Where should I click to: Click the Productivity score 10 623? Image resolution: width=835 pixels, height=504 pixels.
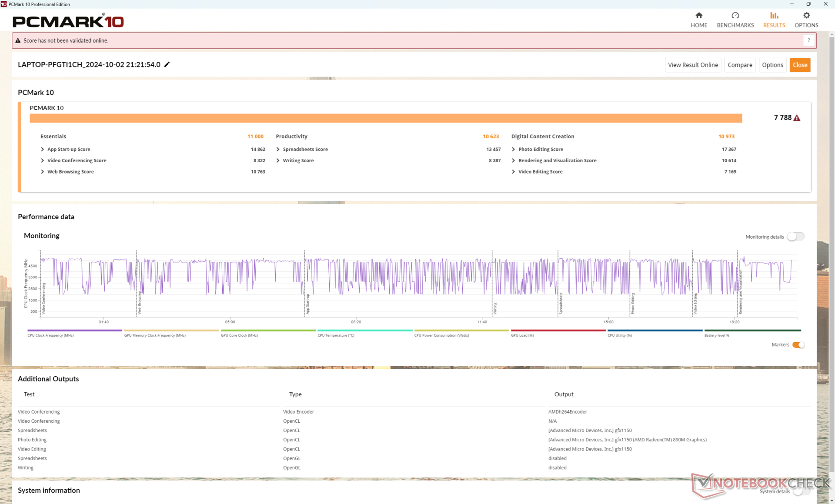tap(491, 137)
